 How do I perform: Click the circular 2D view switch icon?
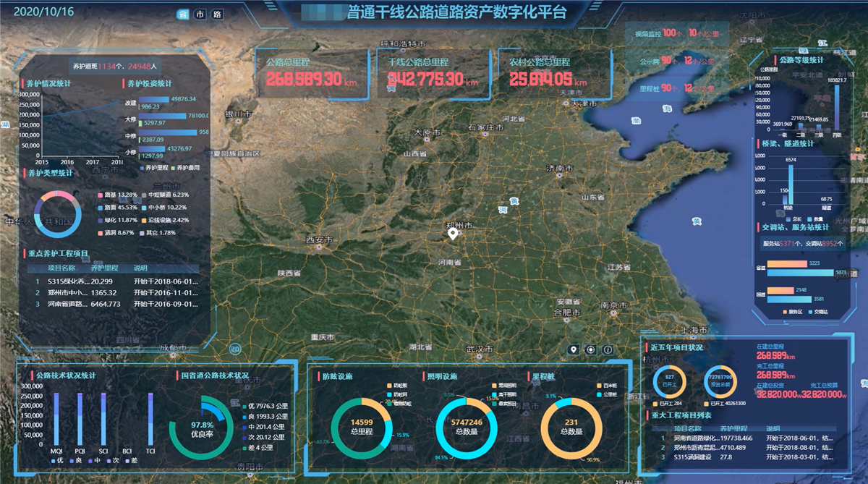pyautogui.click(x=235, y=349)
